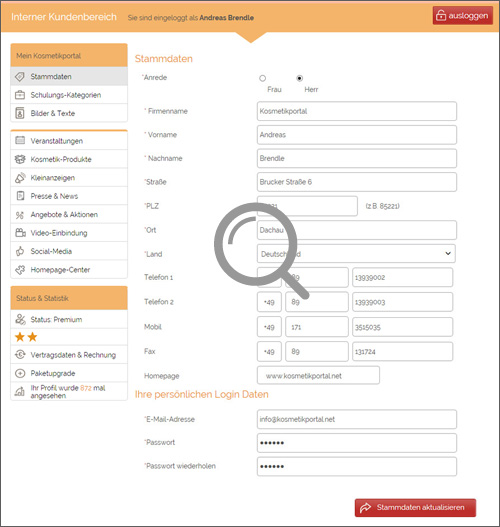The width and height of the screenshot is (500, 527).
Task: Select the Frau radio button
Action: coord(262,78)
